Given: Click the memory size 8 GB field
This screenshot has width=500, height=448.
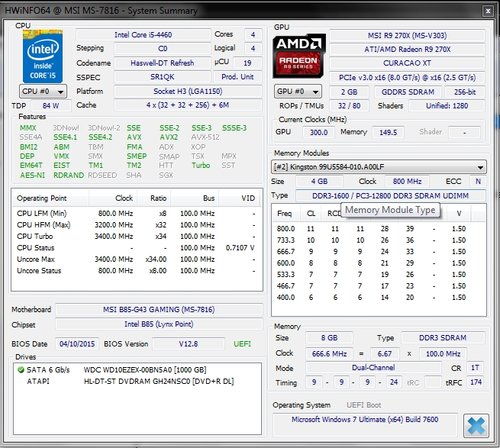Looking at the screenshot, I should [329, 337].
